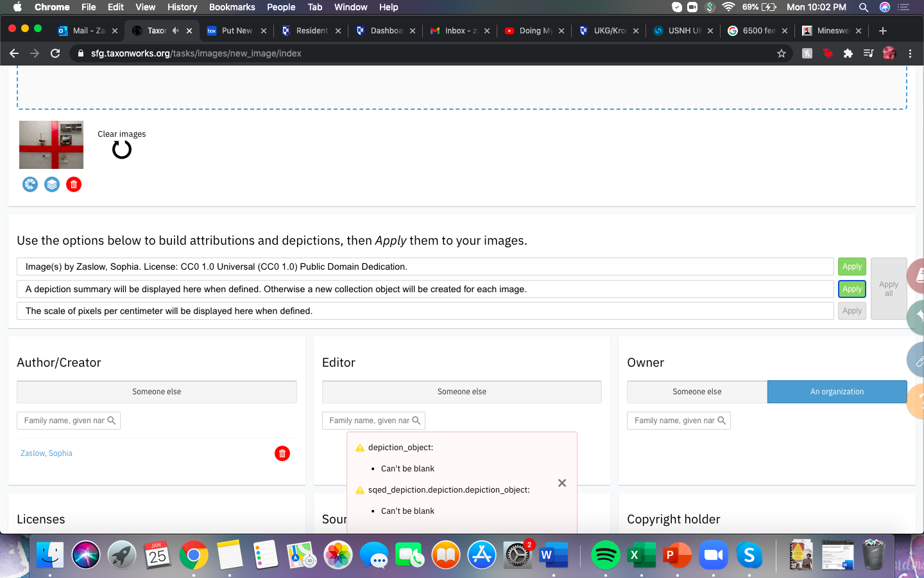Screen dimensions: 924x578
Task: Open the Chrome extensions puzzle icon
Action: click(x=848, y=53)
